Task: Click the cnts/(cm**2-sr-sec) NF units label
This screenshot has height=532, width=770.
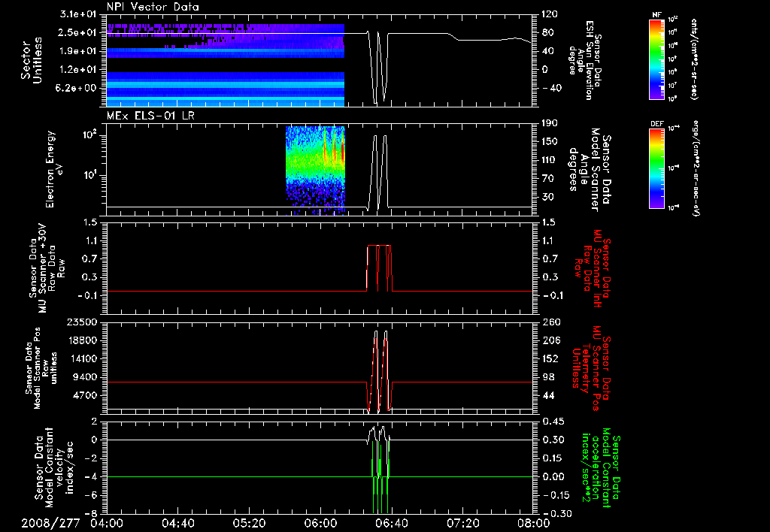Action: tap(694, 59)
